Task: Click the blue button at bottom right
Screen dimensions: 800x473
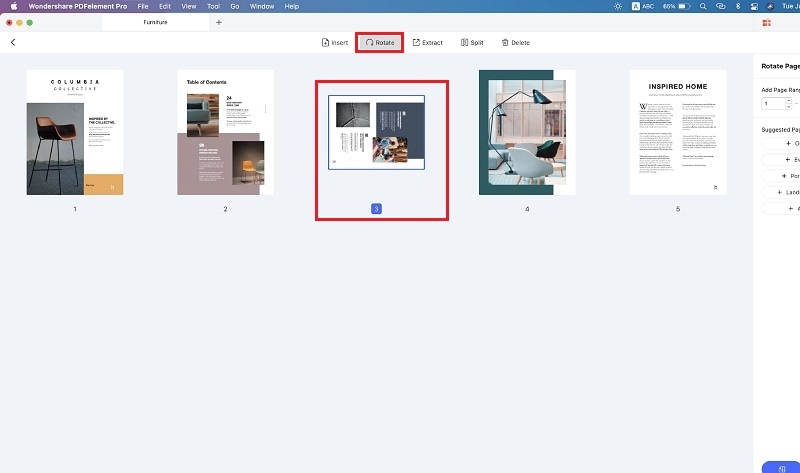Action: point(781,467)
